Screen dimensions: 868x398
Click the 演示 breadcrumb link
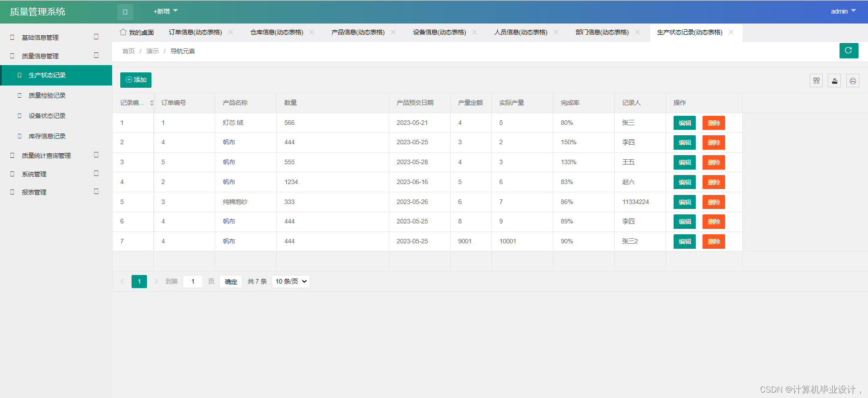click(152, 51)
